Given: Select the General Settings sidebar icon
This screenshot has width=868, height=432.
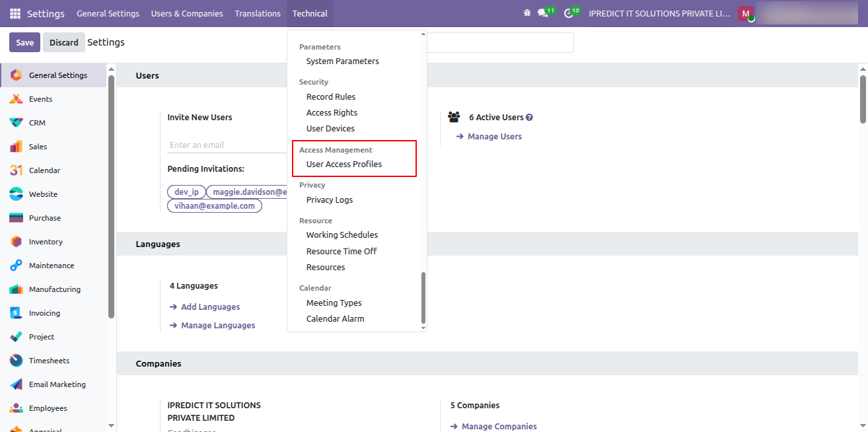Looking at the screenshot, I should click(17, 75).
